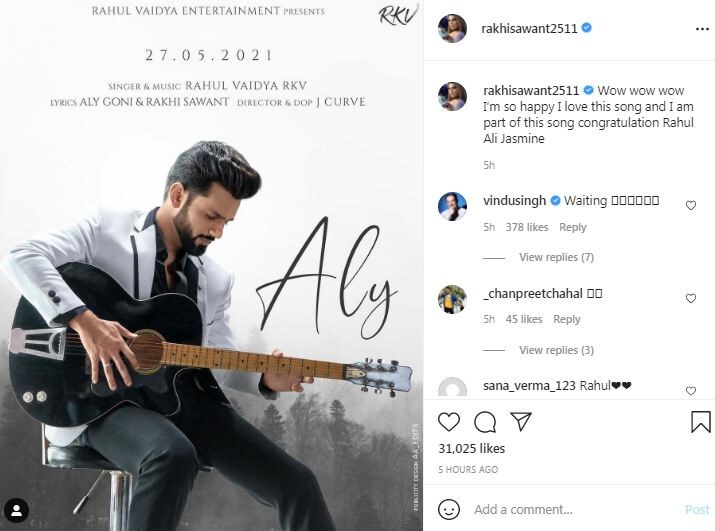Show tagged people icon on the photo

click(17, 510)
